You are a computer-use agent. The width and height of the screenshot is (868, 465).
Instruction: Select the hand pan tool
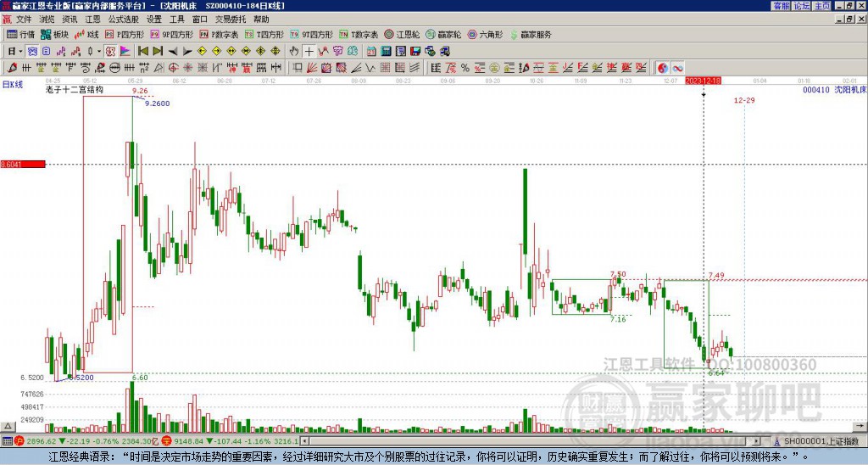coord(294,52)
